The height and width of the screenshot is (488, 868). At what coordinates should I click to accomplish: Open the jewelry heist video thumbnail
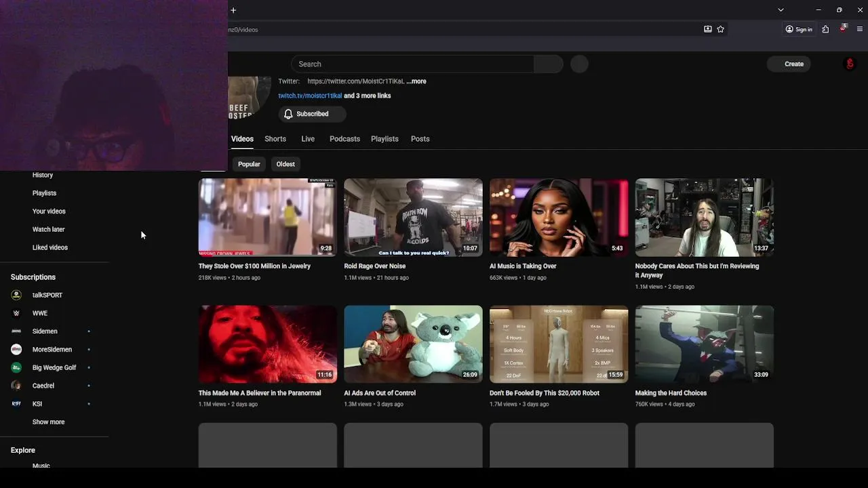tap(267, 217)
